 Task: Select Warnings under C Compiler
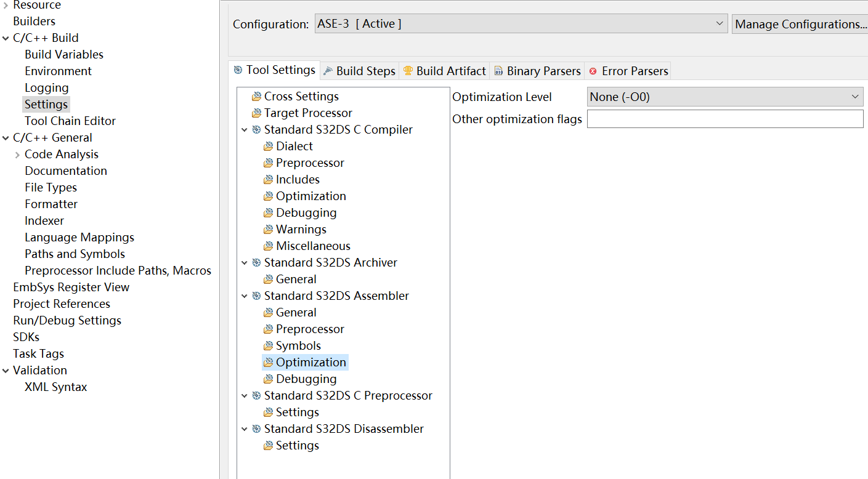click(301, 230)
